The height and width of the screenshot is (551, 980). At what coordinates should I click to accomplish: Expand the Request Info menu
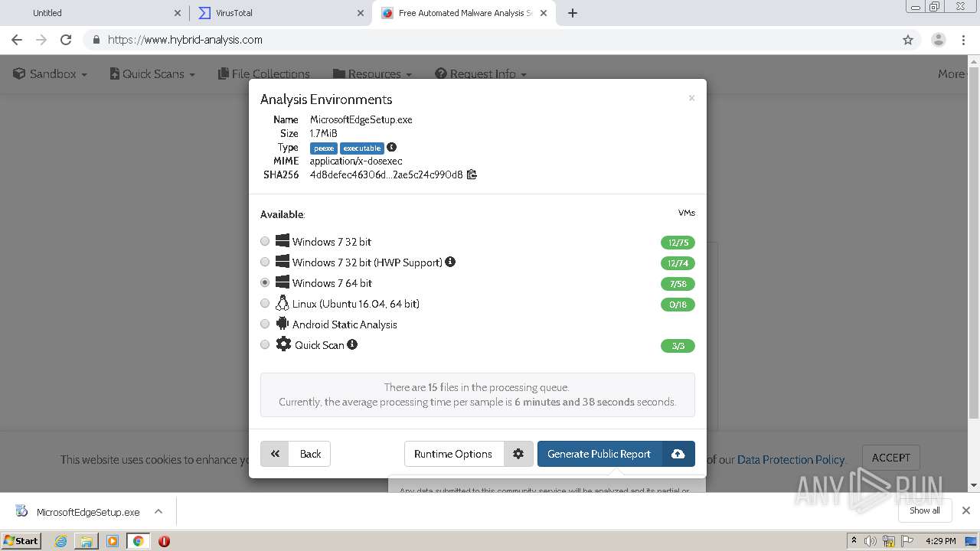pyautogui.click(x=481, y=74)
